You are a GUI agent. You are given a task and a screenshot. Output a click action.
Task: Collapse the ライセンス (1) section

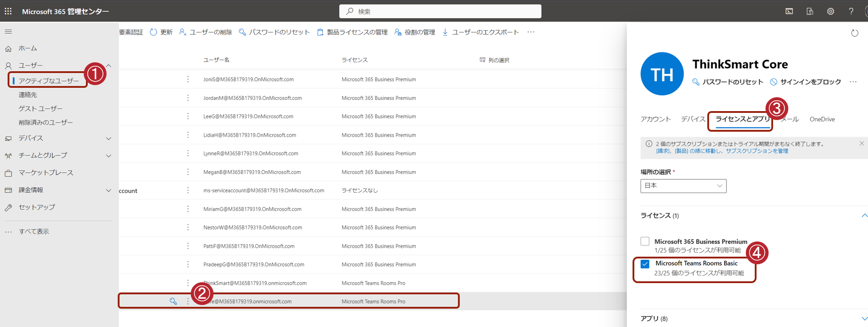pos(864,215)
